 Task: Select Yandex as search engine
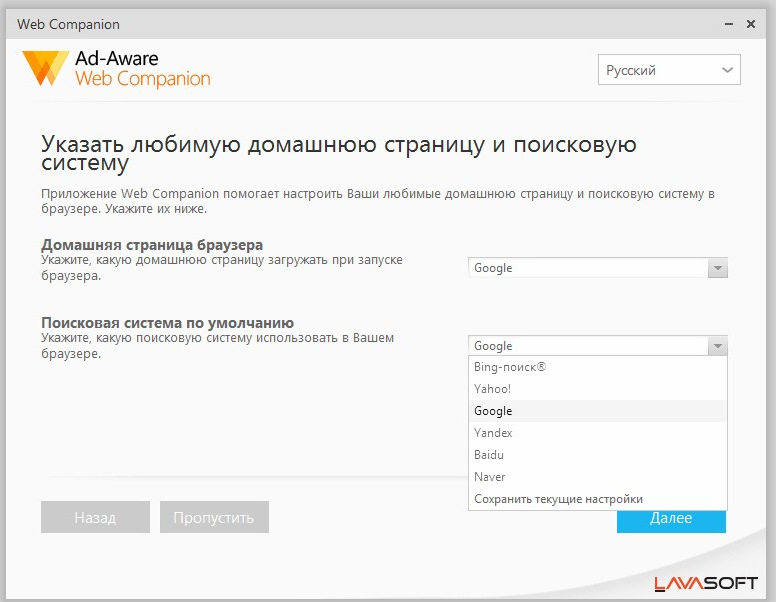pos(598,433)
